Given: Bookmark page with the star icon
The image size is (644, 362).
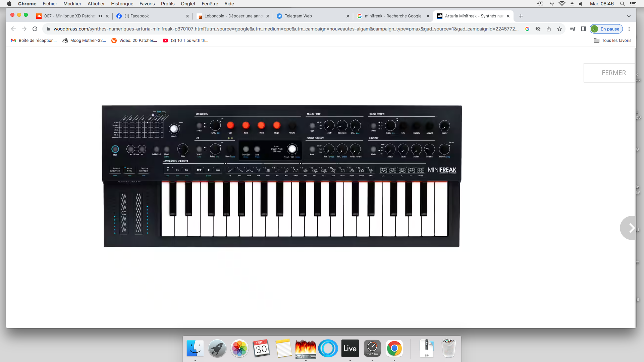Looking at the screenshot, I should (x=559, y=29).
